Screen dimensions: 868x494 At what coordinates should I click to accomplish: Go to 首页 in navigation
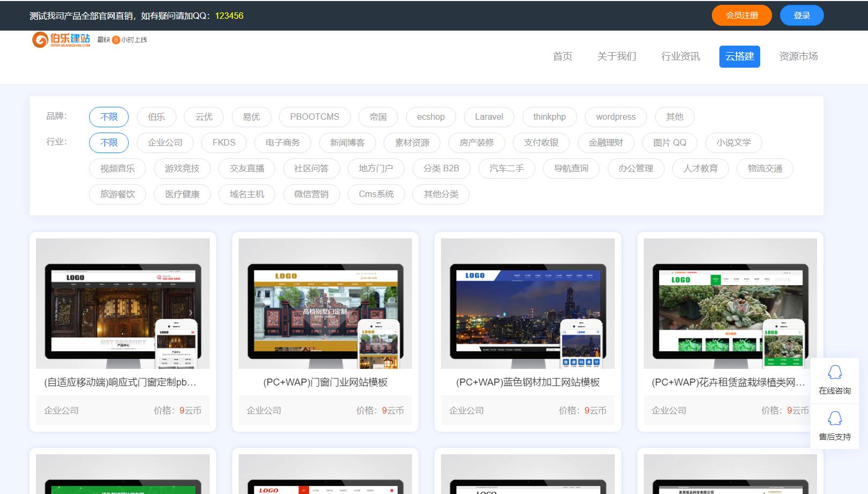click(562, 56)
